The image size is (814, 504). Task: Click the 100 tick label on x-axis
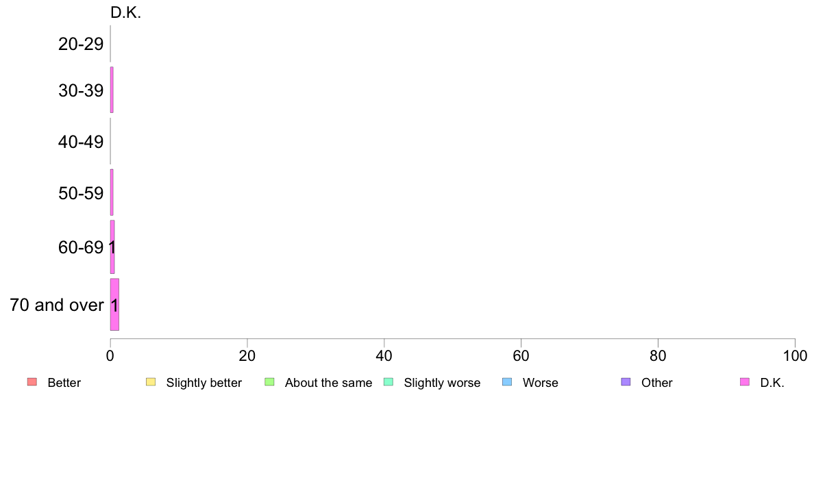point(795,355)
